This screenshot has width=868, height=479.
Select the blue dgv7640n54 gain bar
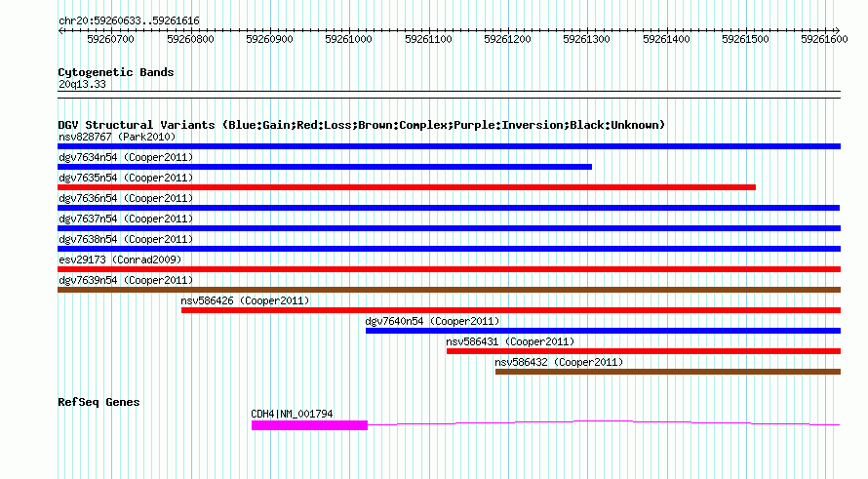click(x=604, y=331)
